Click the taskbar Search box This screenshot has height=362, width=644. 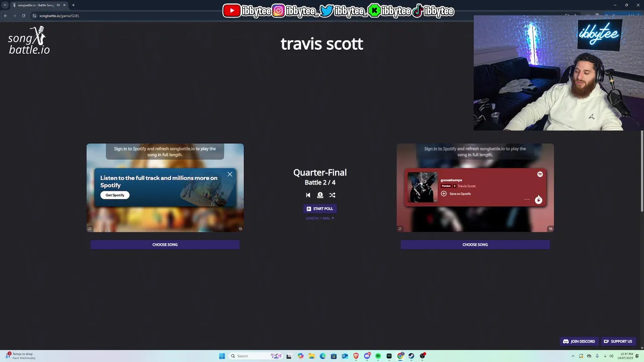(x=256, y=356)
